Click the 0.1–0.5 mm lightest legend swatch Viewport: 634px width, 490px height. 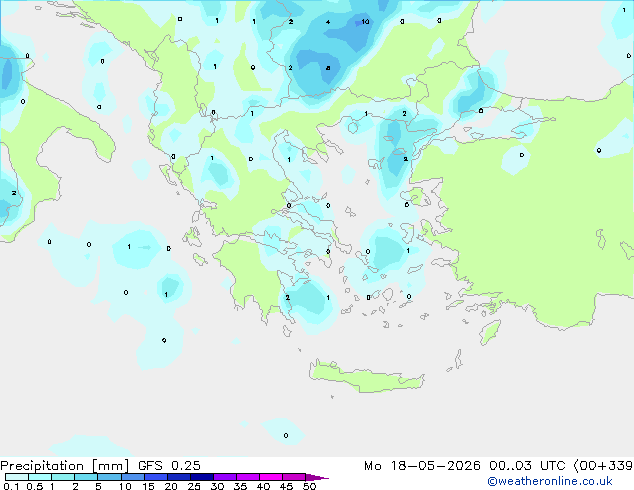17,477
